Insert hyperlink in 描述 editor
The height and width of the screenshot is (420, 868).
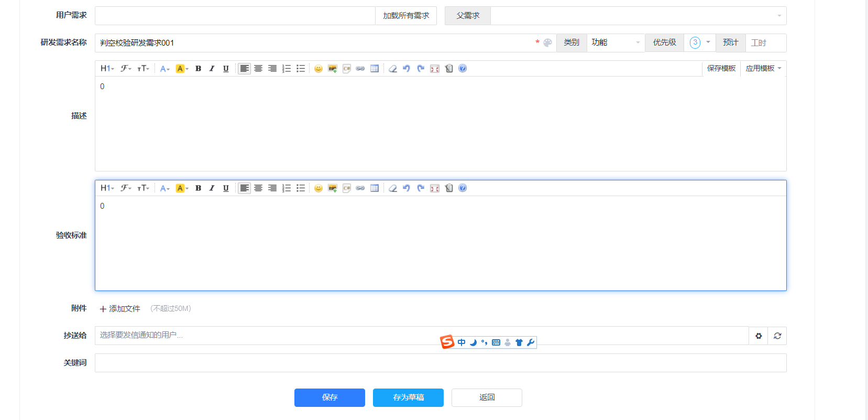(x=360, y=69)
